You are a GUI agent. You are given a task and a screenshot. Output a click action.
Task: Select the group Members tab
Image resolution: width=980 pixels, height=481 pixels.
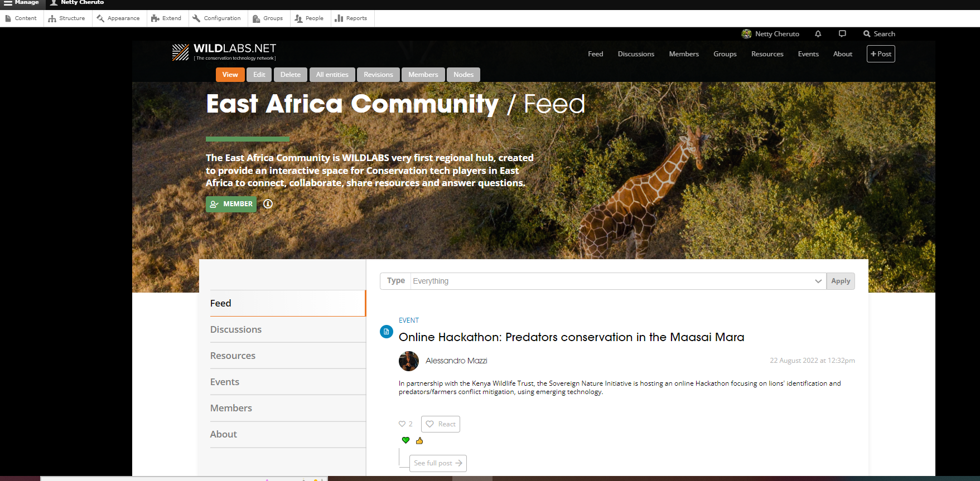click(x=423, y=75)
